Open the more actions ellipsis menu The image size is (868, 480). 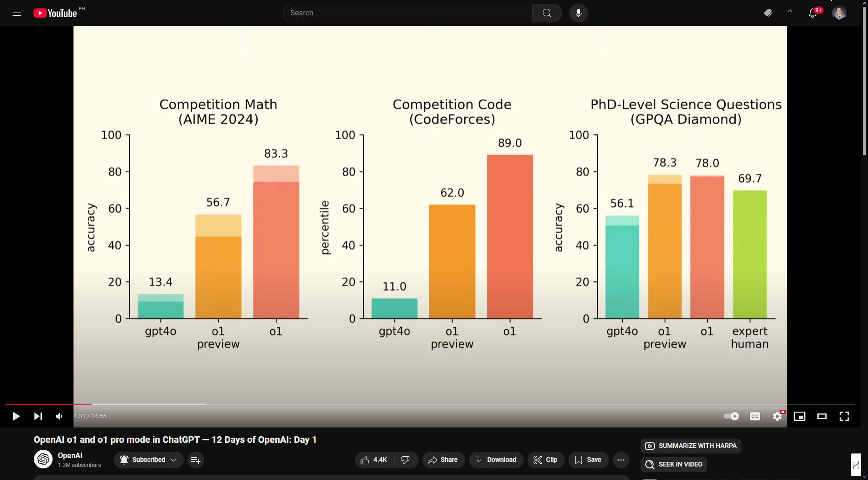(621, 460)
